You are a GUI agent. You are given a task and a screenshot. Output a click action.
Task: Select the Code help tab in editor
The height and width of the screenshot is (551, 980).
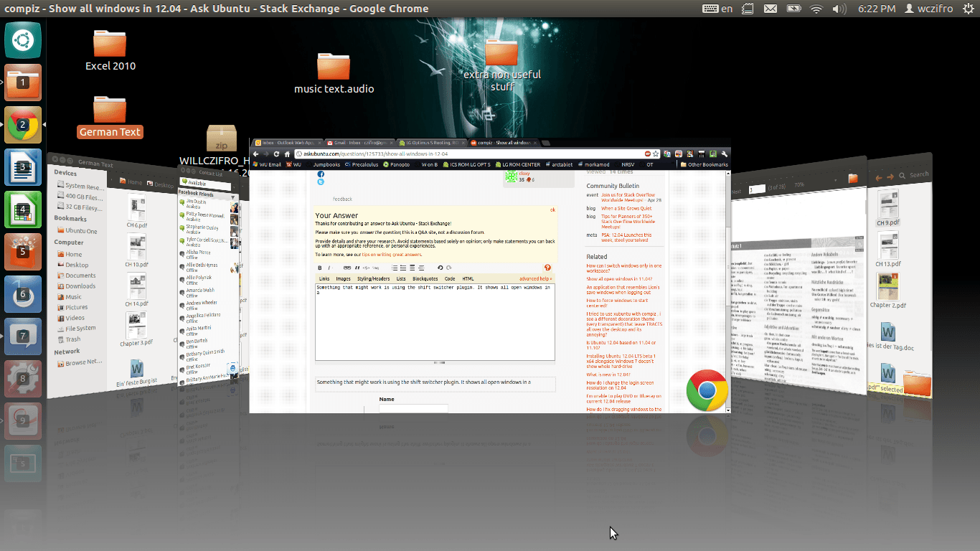(450, 278)
